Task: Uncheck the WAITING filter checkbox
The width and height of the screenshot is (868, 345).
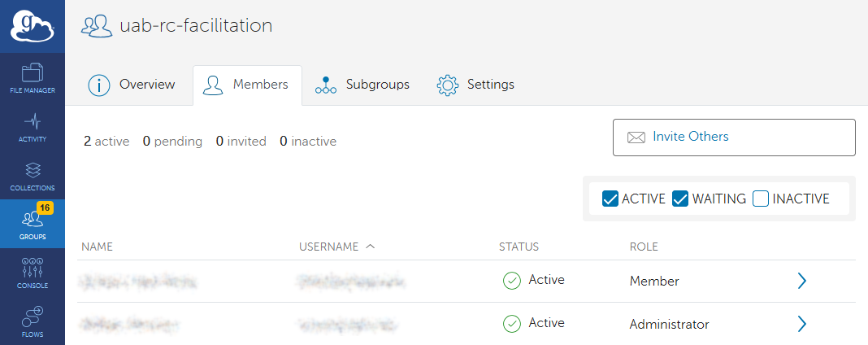Action: coord(680,199)
